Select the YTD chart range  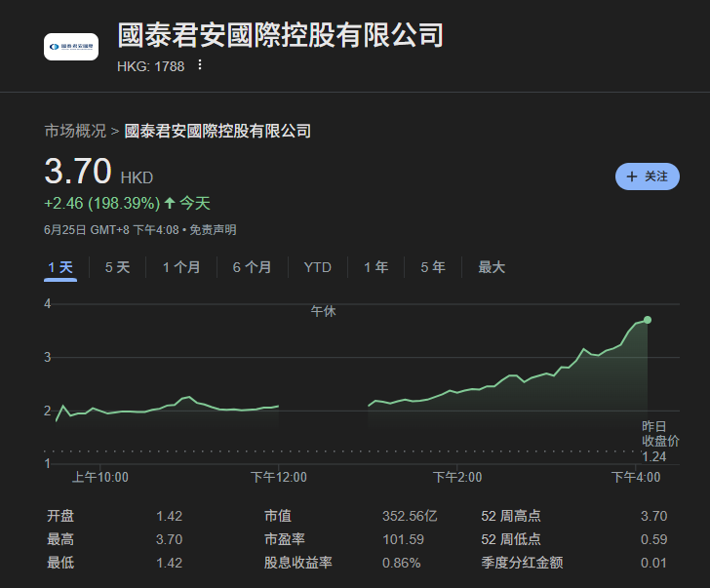[317, 267]
